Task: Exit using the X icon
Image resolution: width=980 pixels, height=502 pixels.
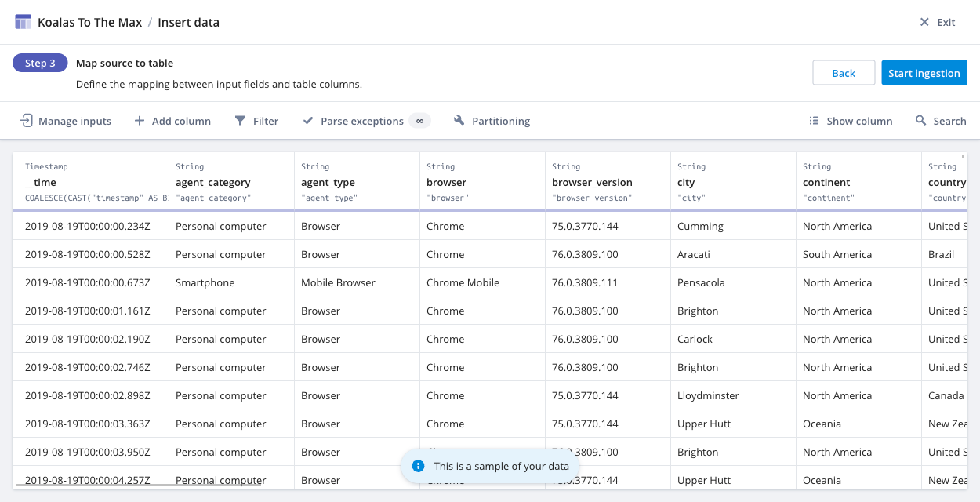Action: click(x=924, y=22)
